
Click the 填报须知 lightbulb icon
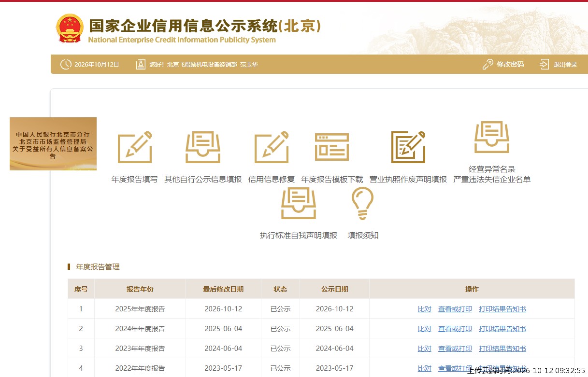[x=363, y=203]
